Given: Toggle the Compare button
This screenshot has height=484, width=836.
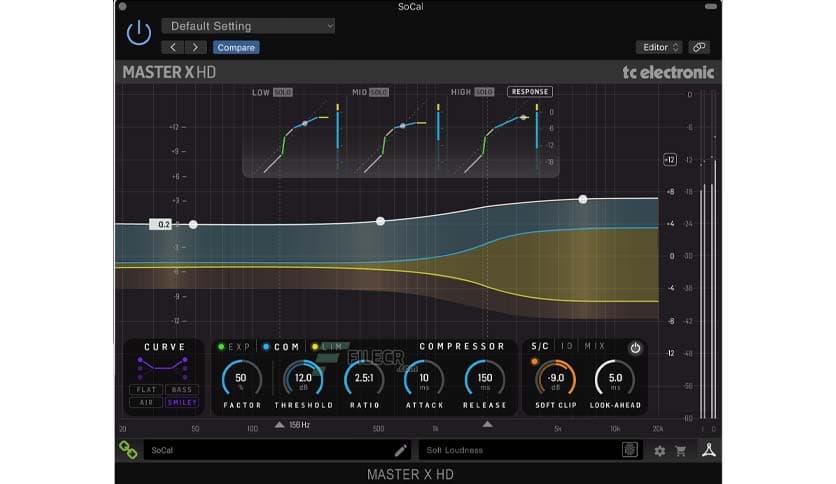Looking at the screenshot, I should 236,47.
